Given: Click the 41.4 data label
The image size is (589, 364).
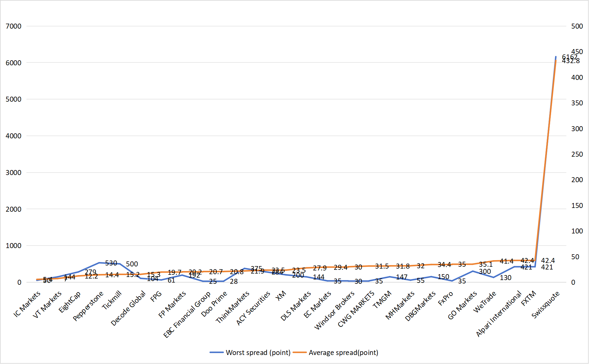Looking at the screenshot, I should coord(507,261).
